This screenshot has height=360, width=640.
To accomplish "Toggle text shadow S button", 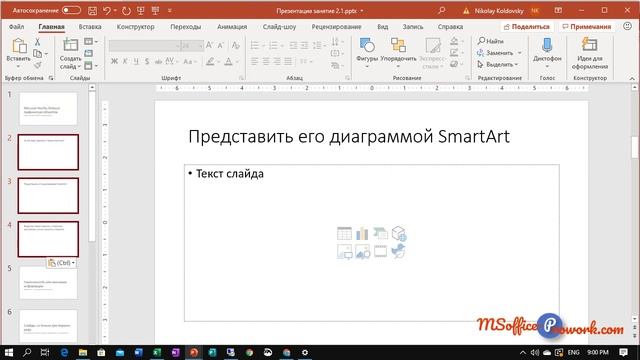I will point(147,61).
